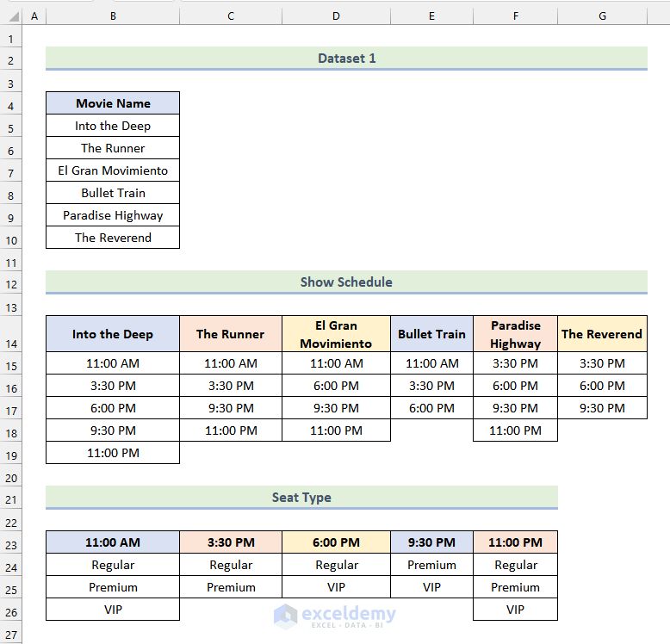Select 3:30 PM in Into the Deep column
This screenshot has width=670, height=644.
113,386
